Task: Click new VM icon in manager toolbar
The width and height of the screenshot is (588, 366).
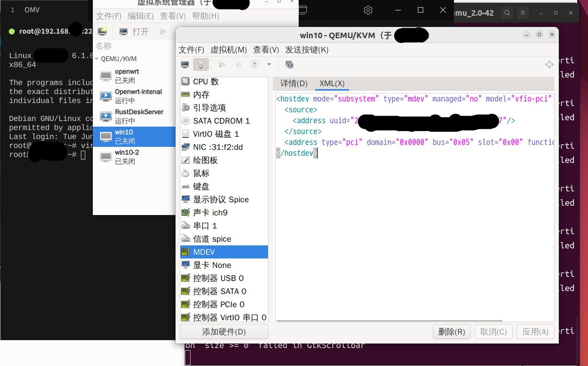Action: (x=102, y=31)
